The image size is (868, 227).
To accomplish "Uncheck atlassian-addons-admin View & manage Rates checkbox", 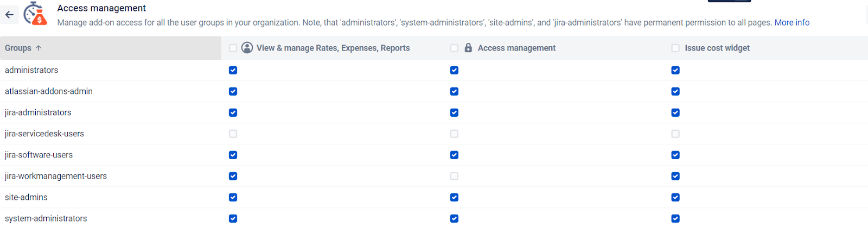I will click(233, 91).
